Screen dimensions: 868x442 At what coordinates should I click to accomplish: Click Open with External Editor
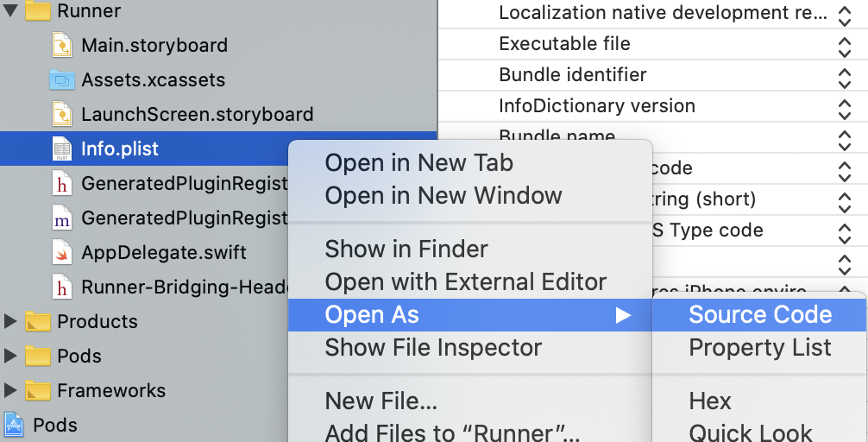pos(465,281)
